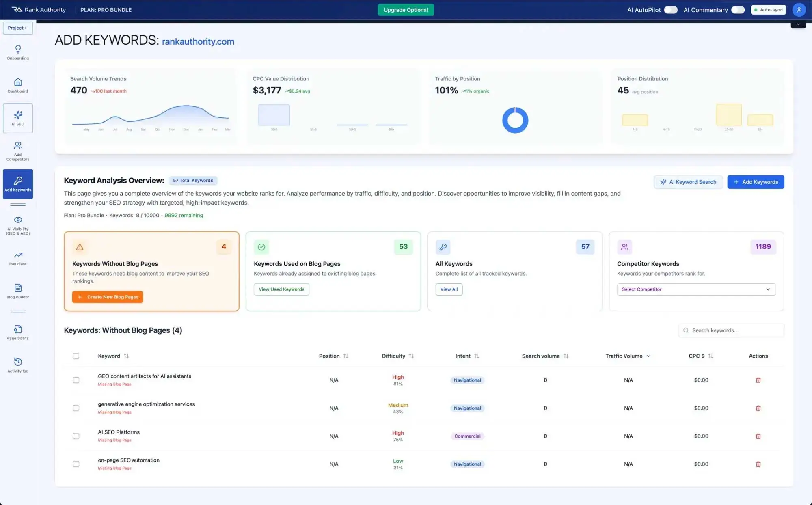Sort by Position column arrows
This screenshot has width=812, height=505.
(x=346, y=356)
